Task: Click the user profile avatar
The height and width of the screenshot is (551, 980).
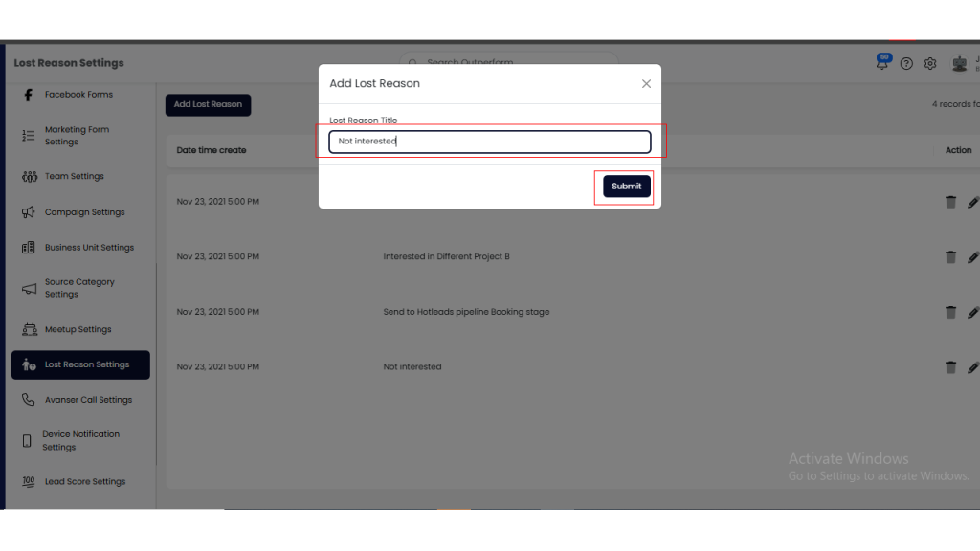Action: pos(959,64)
